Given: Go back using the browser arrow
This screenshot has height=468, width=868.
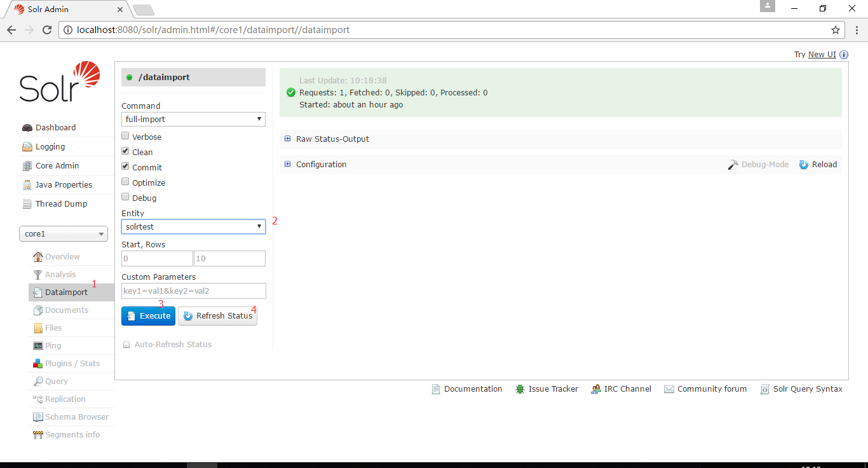Looking at the screenshot, I should (x=11, y=30).
